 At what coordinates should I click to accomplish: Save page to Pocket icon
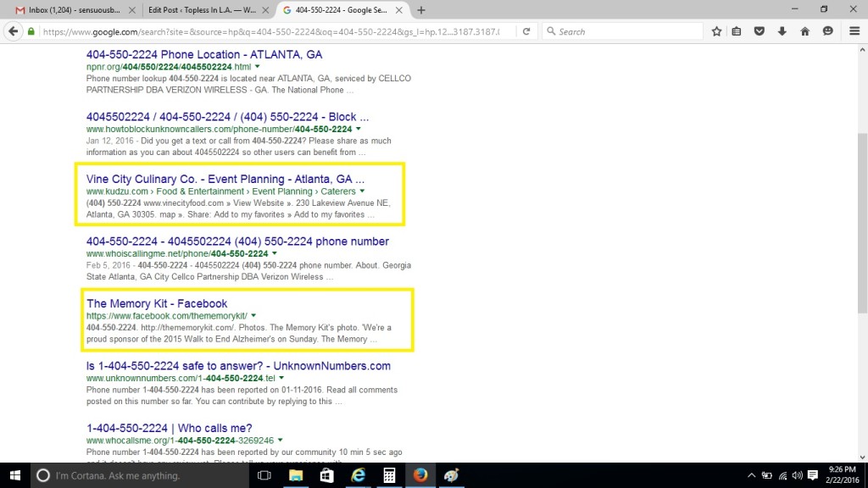tap(759, 31)
